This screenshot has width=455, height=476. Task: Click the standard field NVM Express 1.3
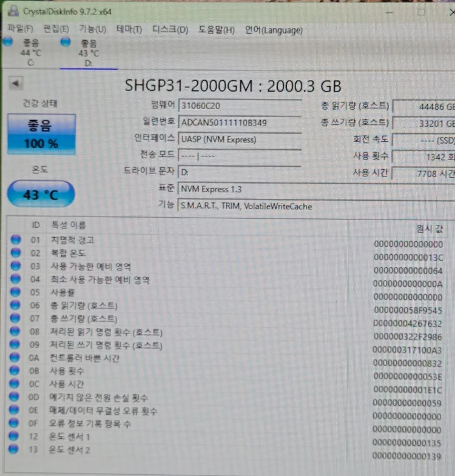pos(316,189)
